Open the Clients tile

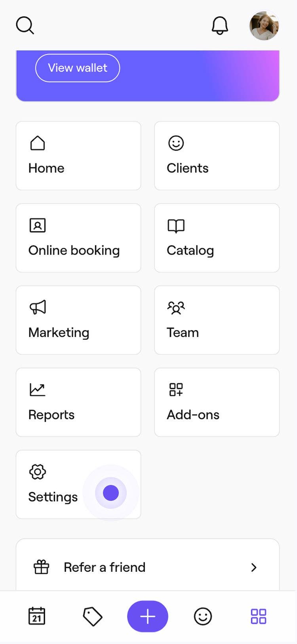point(217,156)
